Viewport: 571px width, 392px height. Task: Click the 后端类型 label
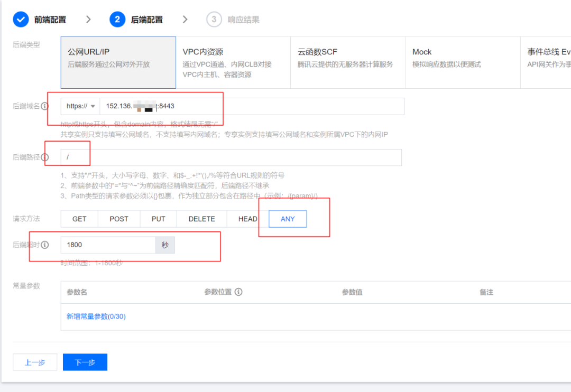tap(26, 45)
